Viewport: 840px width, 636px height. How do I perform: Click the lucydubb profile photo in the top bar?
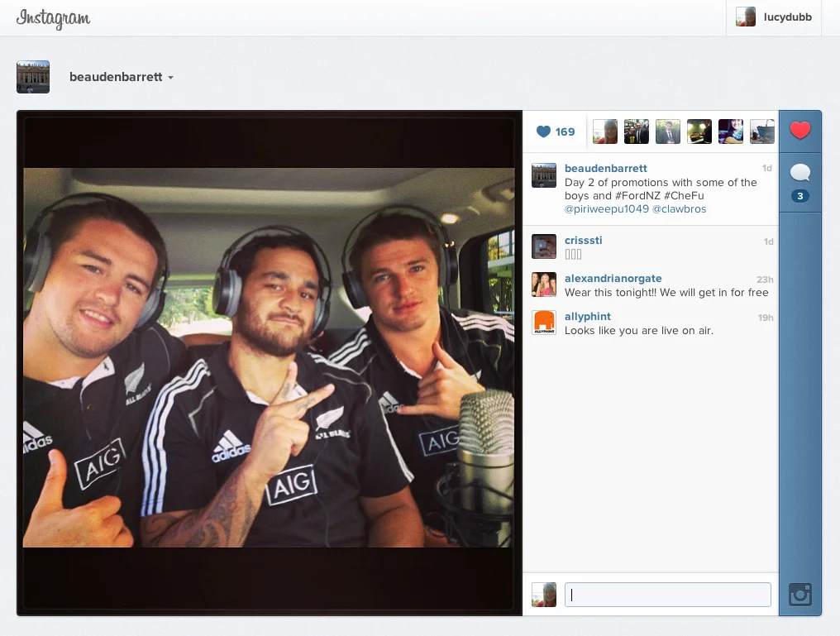(745, 17)
